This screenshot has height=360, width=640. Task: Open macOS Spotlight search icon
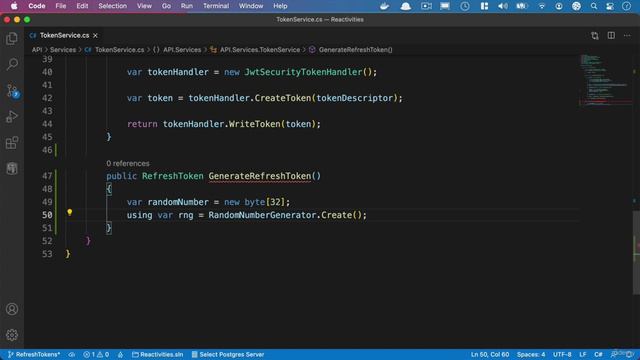(x=594, y=6)
